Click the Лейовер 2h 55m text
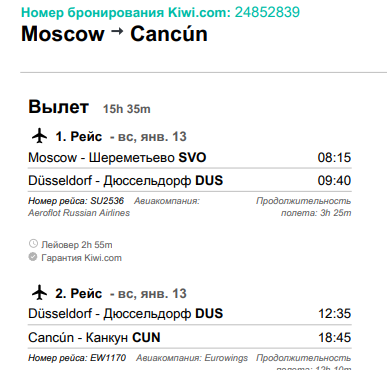 pyautogui.click(x=77, y=245)
